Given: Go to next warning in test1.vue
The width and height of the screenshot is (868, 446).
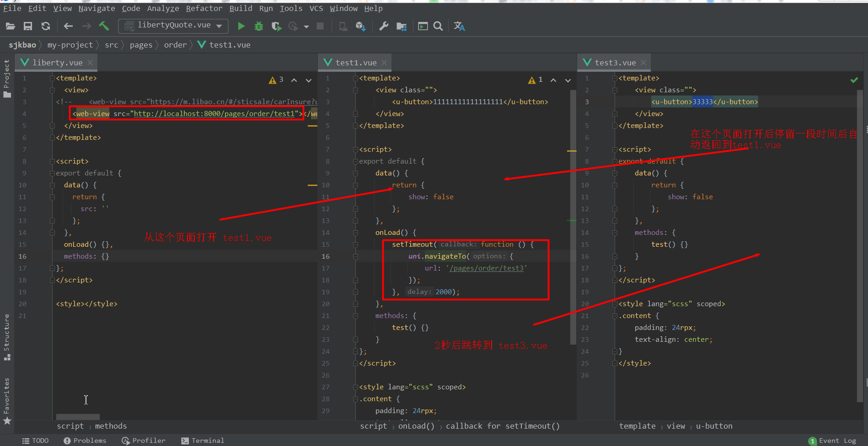Looking at the screenshot, I should (x=568, y=80).
